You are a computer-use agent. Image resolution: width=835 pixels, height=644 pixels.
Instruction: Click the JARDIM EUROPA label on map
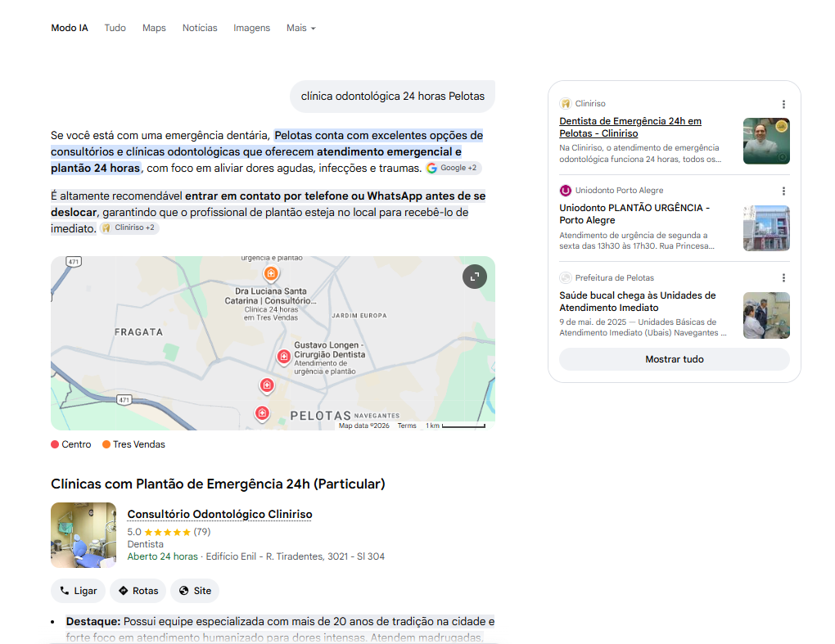pos(359,316)
